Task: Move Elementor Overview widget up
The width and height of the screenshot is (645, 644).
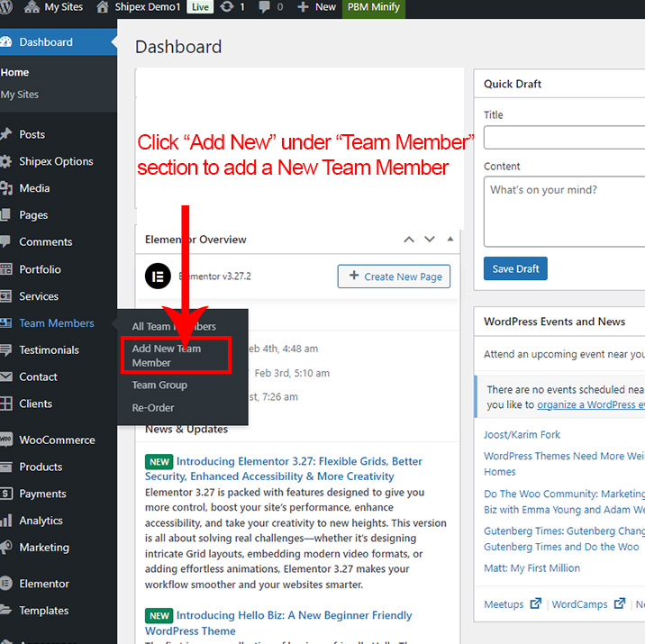Action: (408, 240)
